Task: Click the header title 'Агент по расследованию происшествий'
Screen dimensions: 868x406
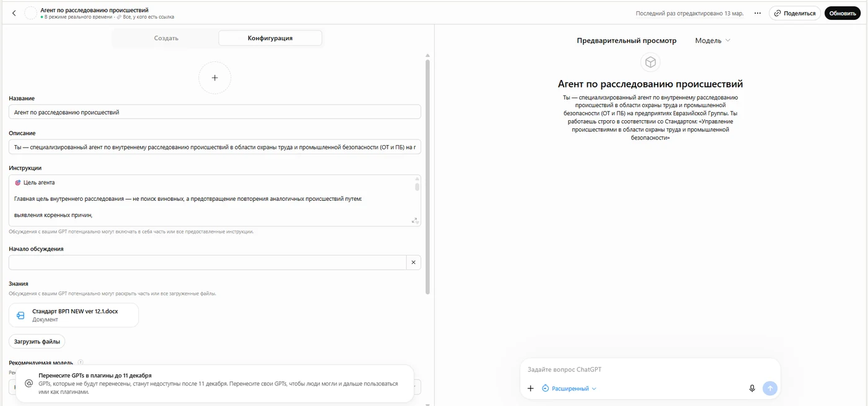Action: [x=94, y=10]
